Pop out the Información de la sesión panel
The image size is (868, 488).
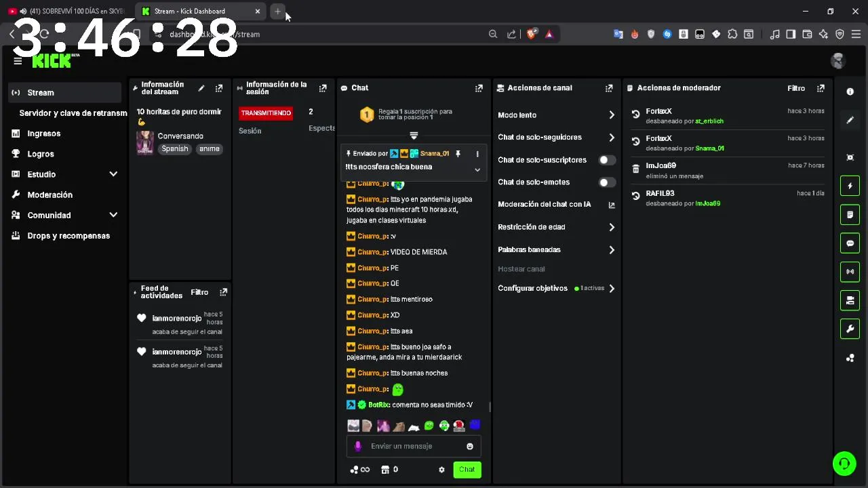pos(323,88)
